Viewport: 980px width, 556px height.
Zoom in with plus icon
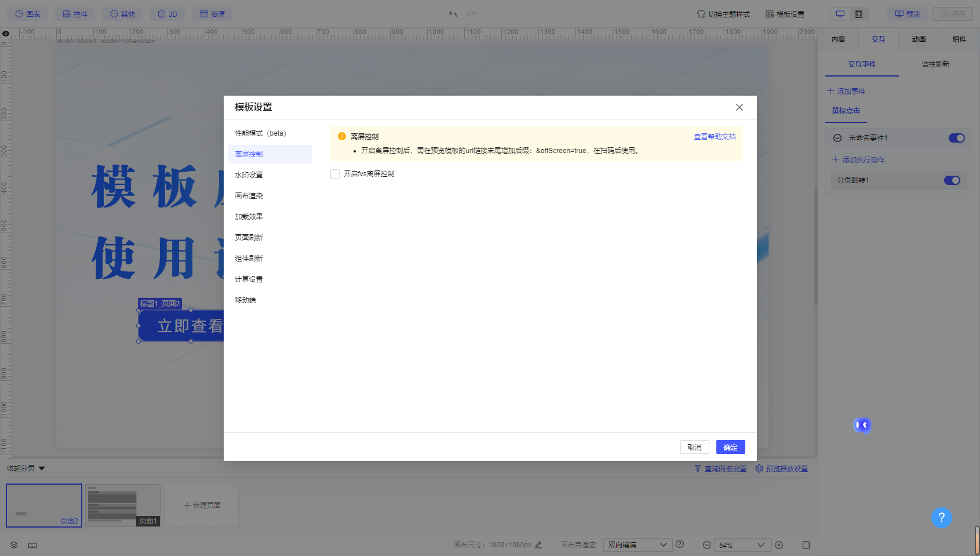pos(779,545)
